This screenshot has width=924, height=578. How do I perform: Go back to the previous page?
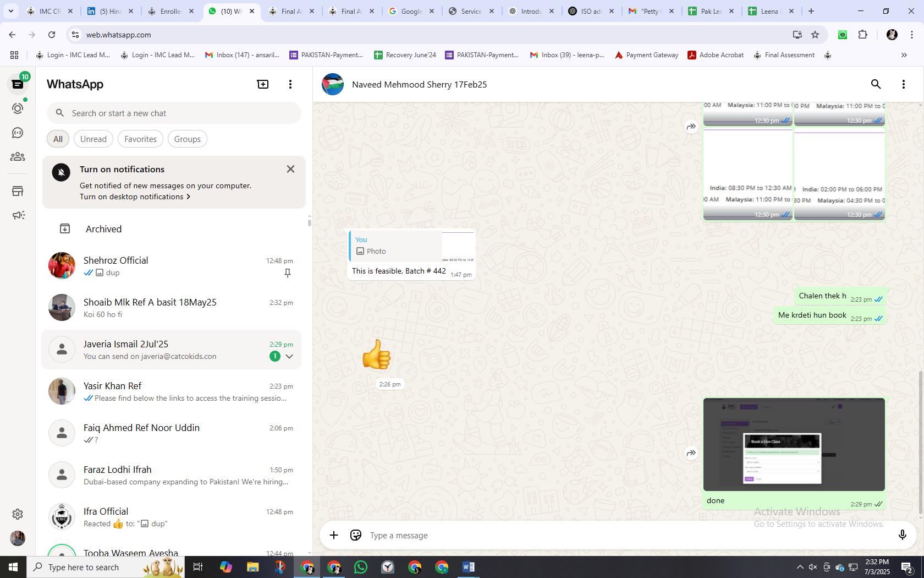[x=12, y=35]
